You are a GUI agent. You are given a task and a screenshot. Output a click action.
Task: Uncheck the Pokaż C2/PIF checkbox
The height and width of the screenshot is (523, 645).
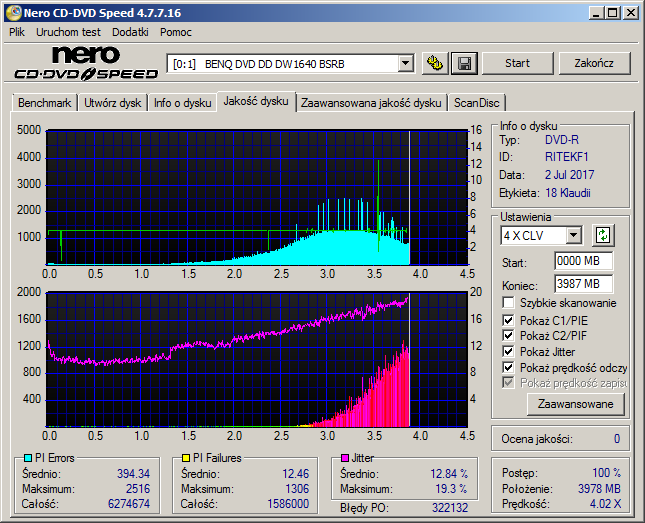click(508, 335)
